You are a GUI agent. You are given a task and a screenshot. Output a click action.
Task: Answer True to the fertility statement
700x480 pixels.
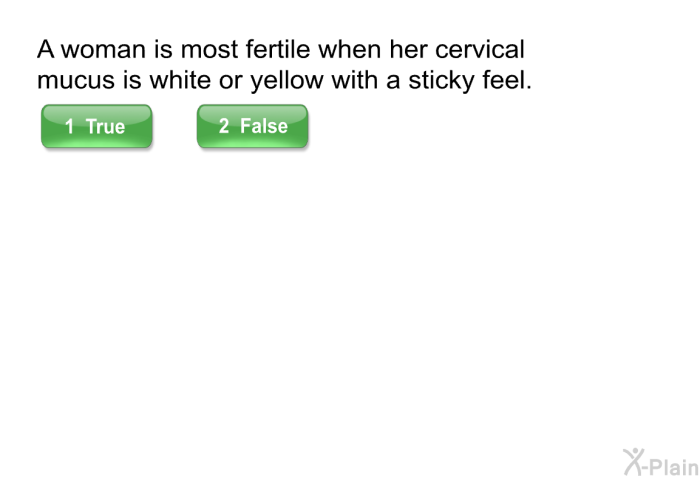96,126
